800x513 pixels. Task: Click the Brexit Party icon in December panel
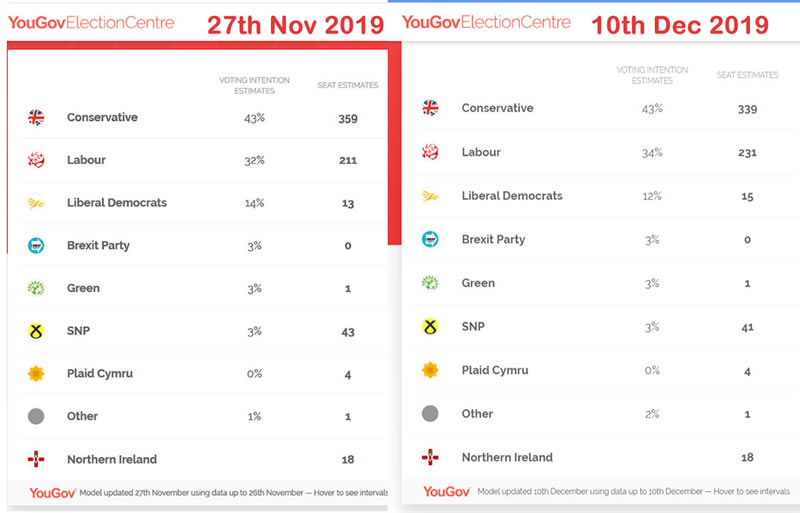(431, 239)
